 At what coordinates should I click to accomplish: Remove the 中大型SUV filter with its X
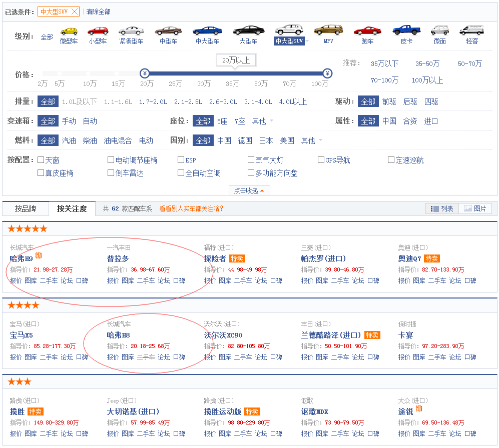75,12
